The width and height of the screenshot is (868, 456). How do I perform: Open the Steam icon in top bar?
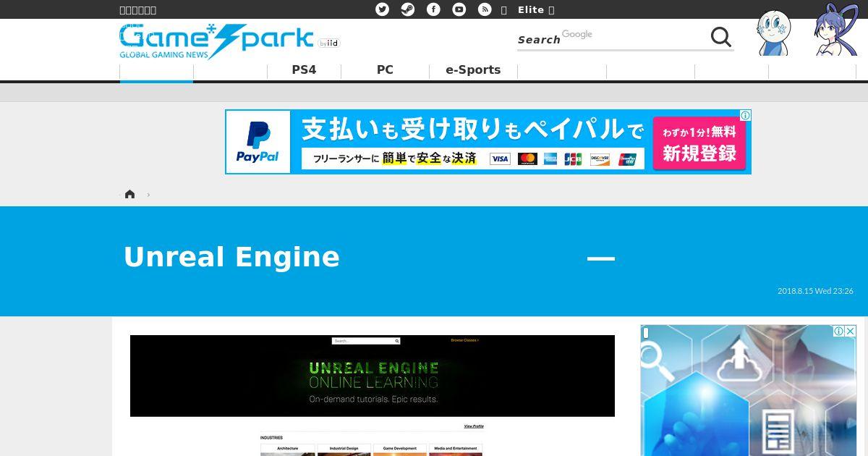(408, 9)
